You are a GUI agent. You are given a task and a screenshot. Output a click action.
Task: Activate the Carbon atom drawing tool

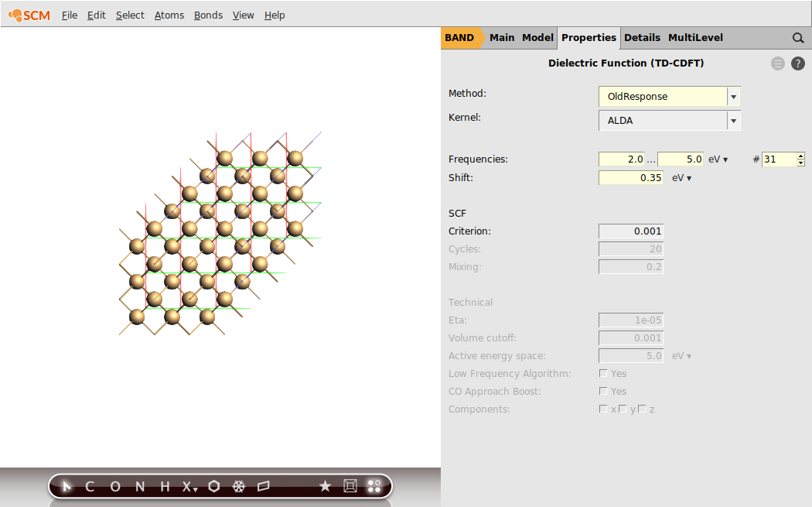(x=89, y=486)
